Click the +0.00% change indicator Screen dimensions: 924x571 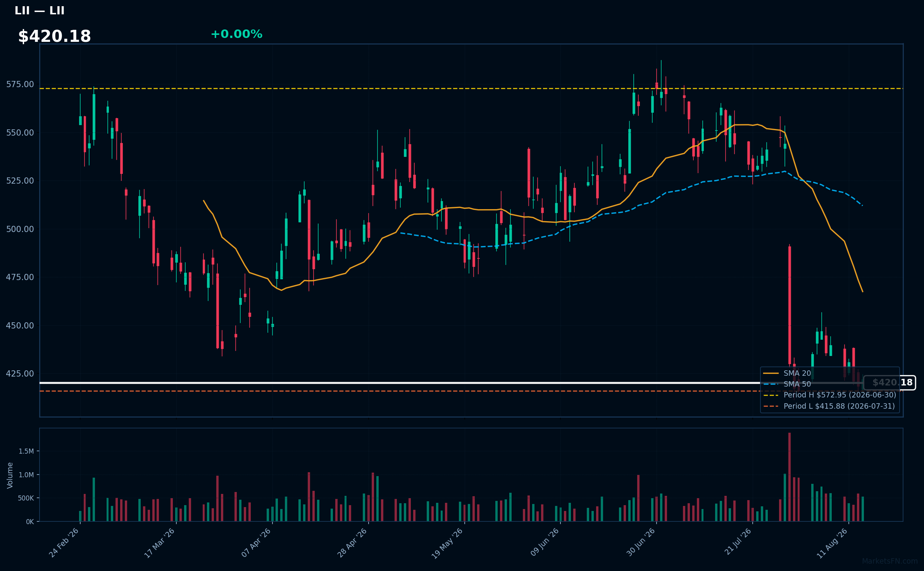click(x=236, y=34)
